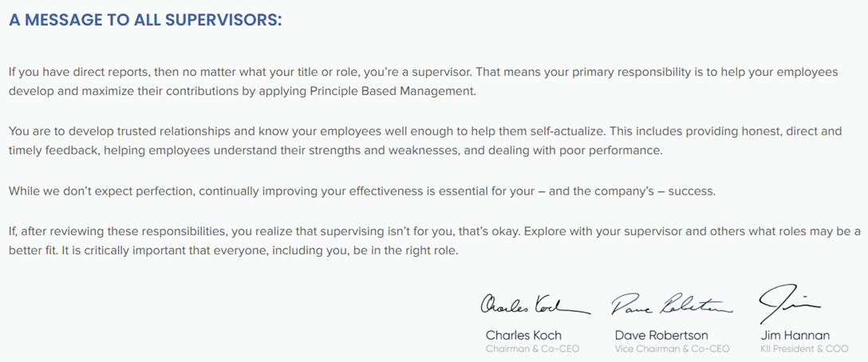The height and width of the screenshot is (362, 868).
Task: Click the 'Chairman & Co-CEO' title text
Action: click(533, 349)
